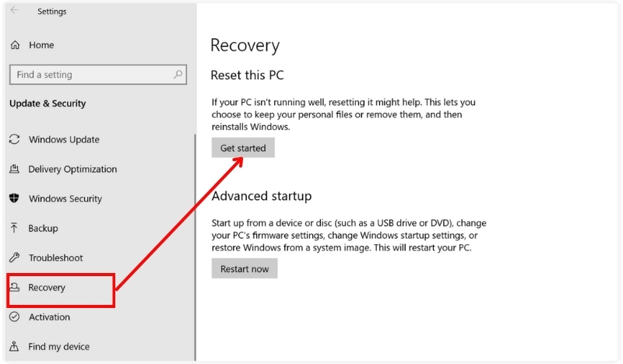This screenshot has width=623, height=364.
Task: Click the sidebar vertical scrollbar
Action: (195, 247)
